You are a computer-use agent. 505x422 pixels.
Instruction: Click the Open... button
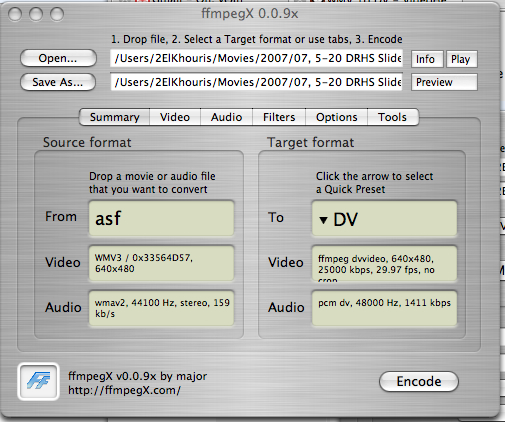click(58, 58)
